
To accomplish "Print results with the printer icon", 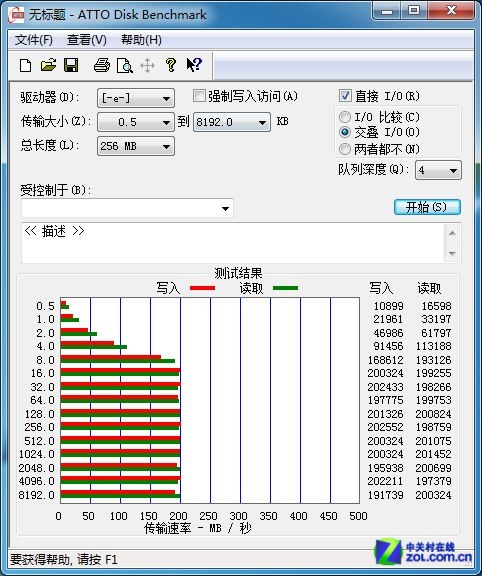I will (x=102, y=65).
